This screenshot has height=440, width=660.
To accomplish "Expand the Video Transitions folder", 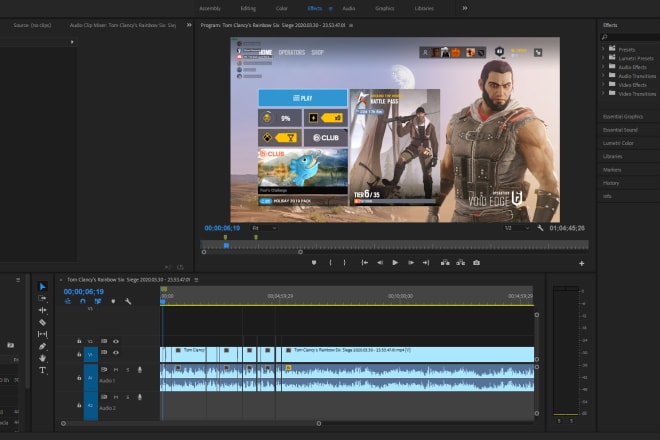I will tap(603, 93).
